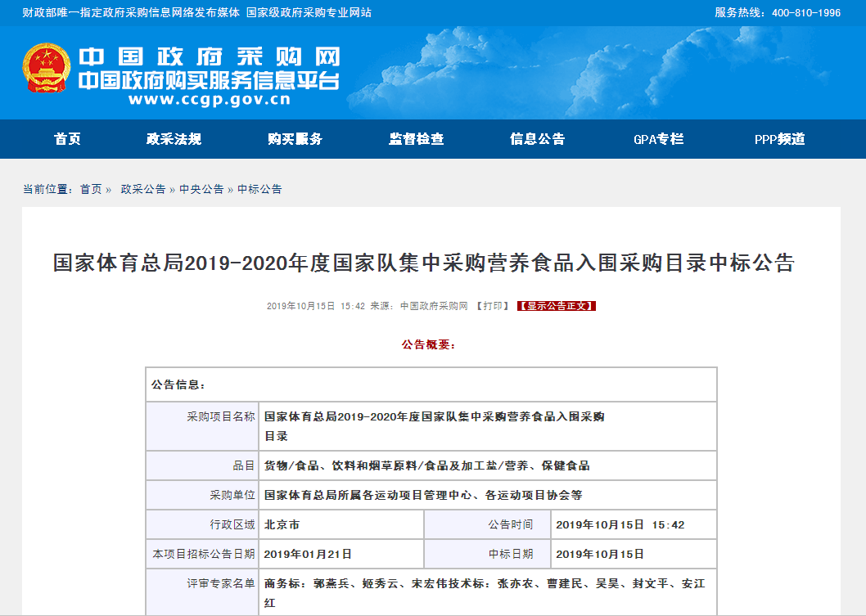The image size is (866, 616).
Task: Click the announcement title heading text
Action: (424, 263)
